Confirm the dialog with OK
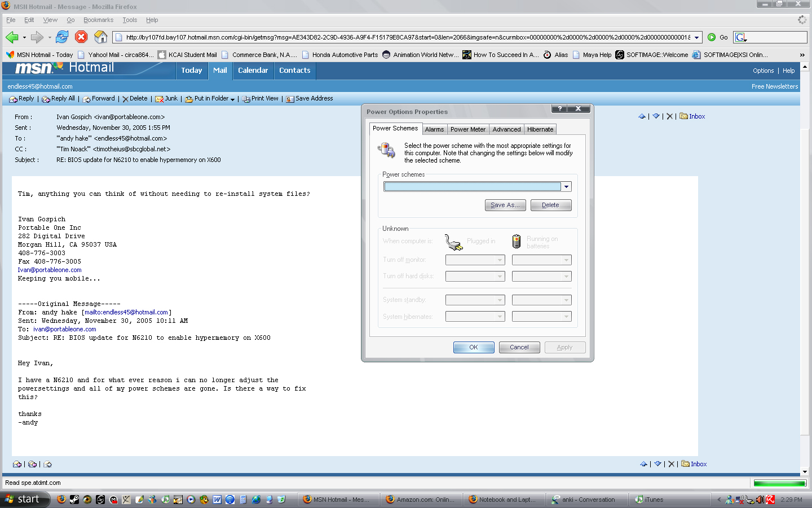This screenshot has width=812, height=508. coord(474,348)
